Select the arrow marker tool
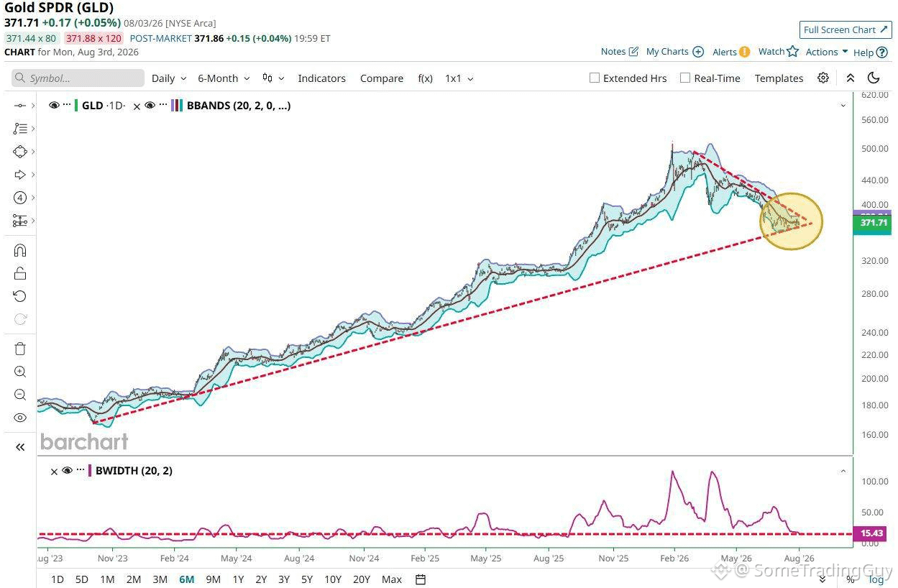Screen dimensions: 898x588 click(19, 175)
